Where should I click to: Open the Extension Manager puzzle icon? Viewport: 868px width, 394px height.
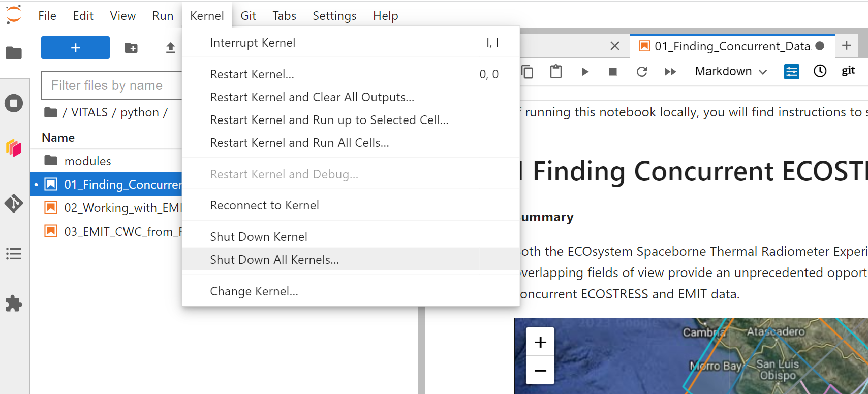pyautogui.click(x=14, y=304)
